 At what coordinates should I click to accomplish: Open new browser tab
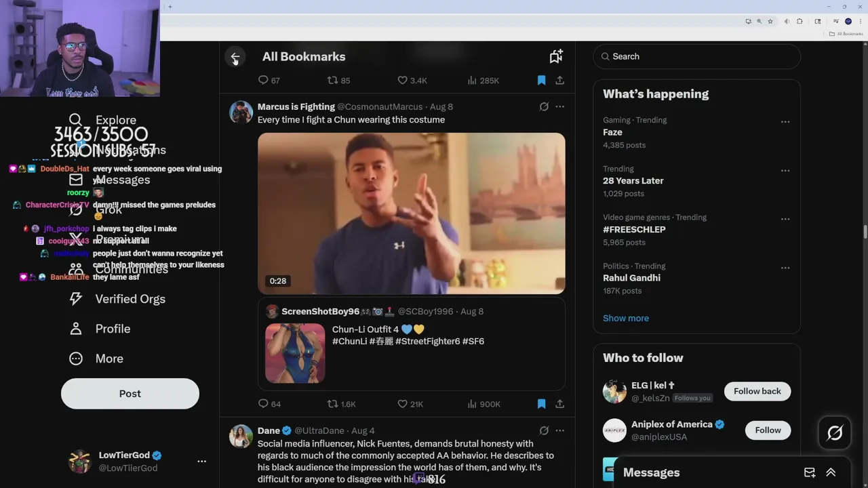coord(170,7)
